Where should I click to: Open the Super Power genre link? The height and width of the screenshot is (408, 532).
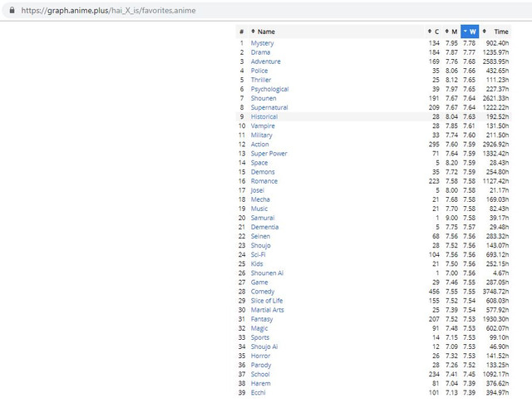268,154
